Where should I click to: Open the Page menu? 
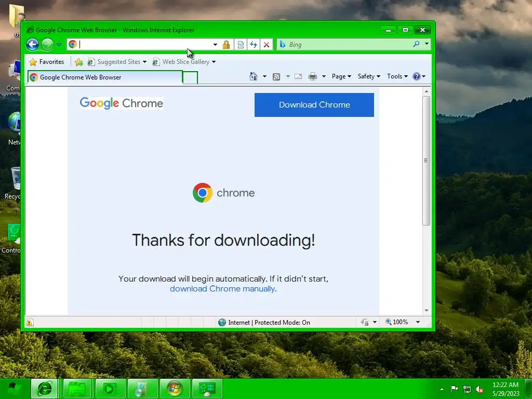(341, 76)
